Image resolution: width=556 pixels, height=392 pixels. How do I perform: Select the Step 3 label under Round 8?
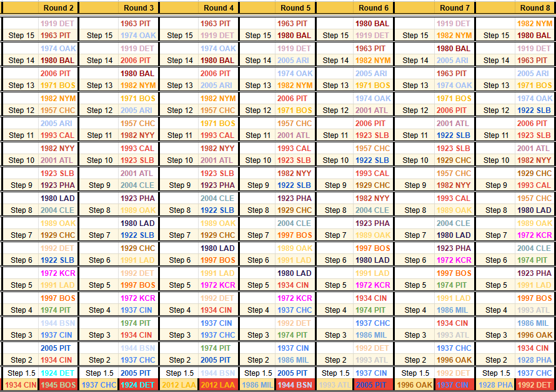[x=496, y=335]
